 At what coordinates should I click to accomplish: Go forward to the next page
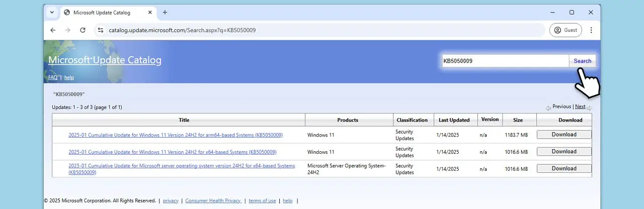(x=67, y=30)
